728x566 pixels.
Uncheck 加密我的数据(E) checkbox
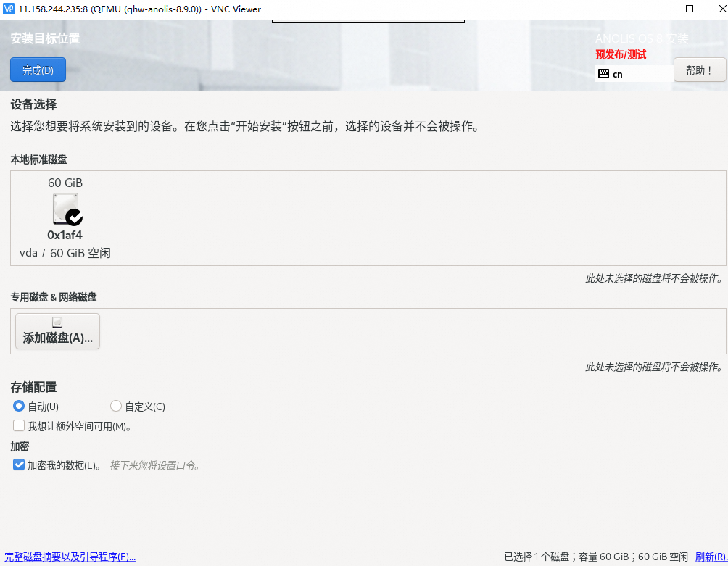coord(19,465)
